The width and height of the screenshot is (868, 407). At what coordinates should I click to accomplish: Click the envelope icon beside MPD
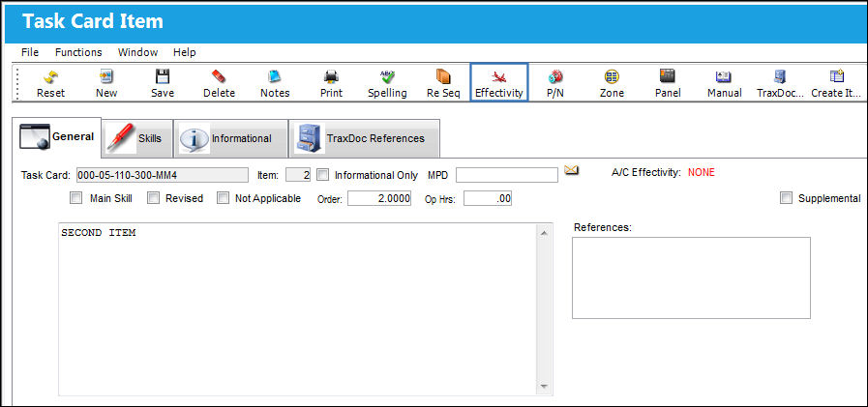[x=571, y=170]
